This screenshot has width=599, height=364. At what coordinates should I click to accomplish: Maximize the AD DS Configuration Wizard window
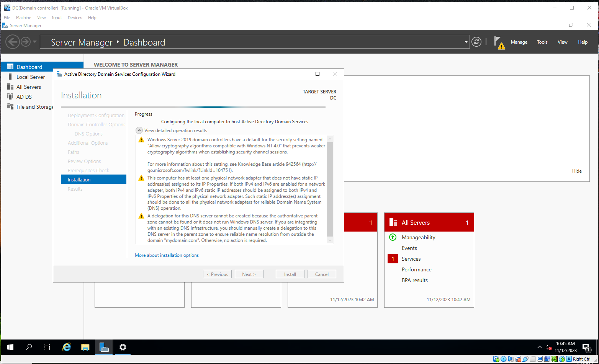tap(317, 74)
